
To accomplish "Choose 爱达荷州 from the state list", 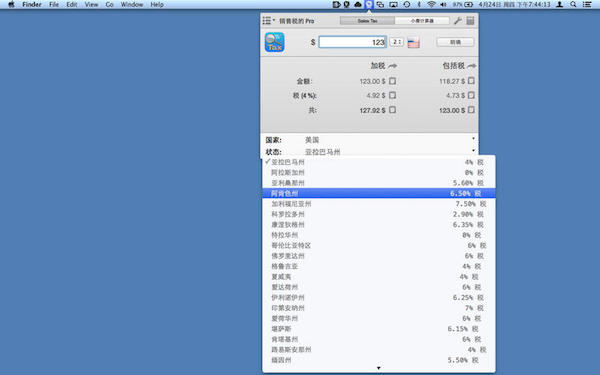I will click(x=379, y=287).
